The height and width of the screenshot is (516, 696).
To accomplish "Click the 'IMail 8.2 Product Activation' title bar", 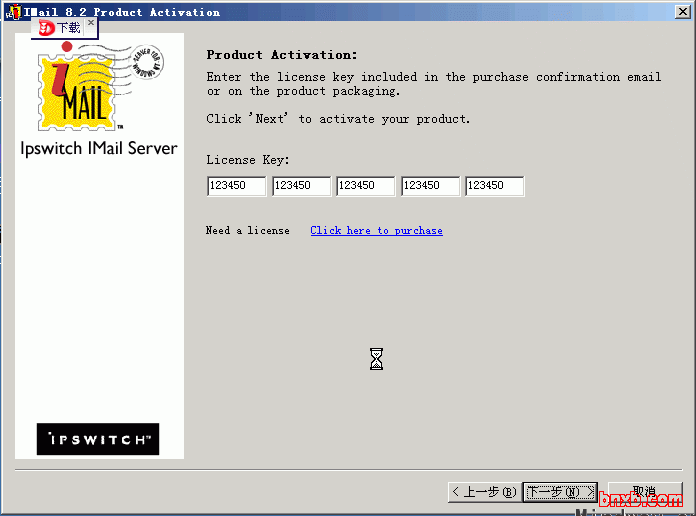I will 300,12.
